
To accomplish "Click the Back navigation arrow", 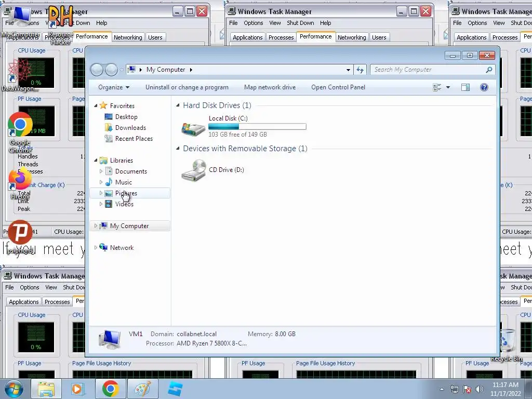I will pyautogui.click(x=97, y=70).
